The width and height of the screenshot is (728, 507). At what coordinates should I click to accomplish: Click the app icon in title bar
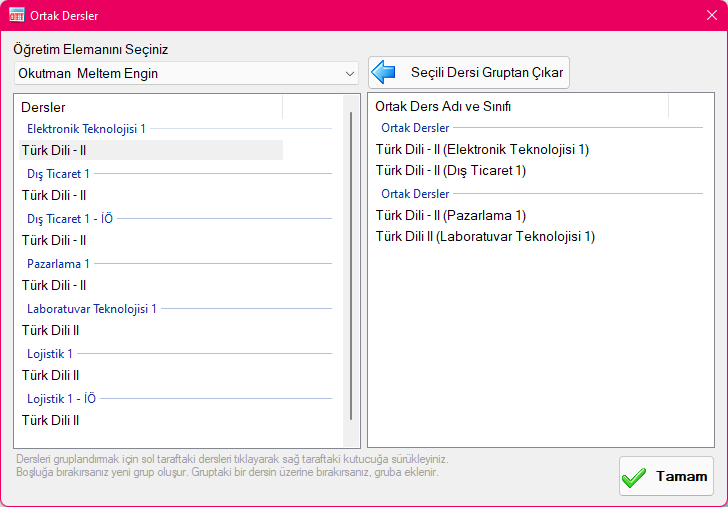(x=15, y=16)
